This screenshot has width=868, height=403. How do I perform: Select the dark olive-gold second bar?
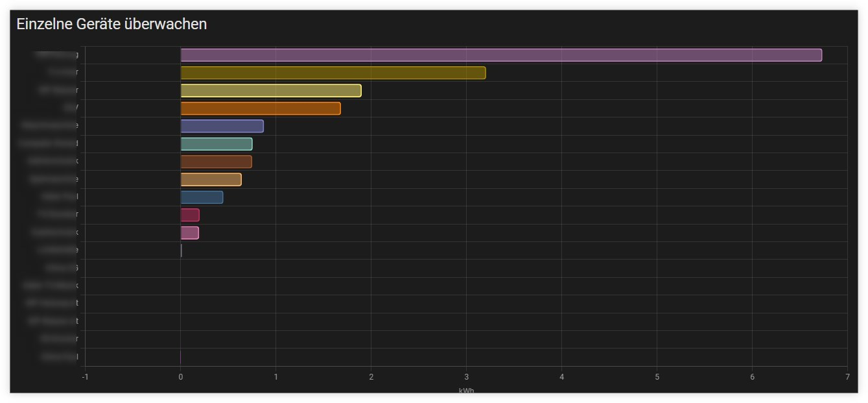click(x=333, y=73)
